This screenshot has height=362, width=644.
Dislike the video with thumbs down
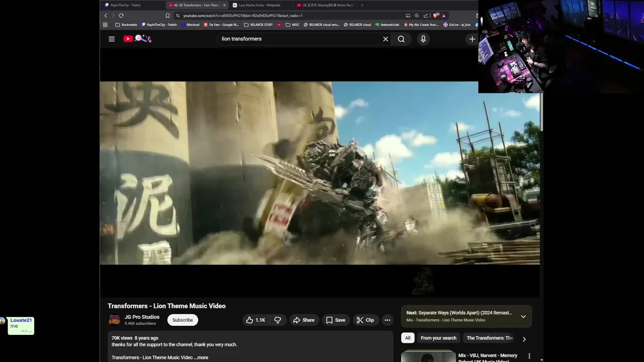pos(278,320)
